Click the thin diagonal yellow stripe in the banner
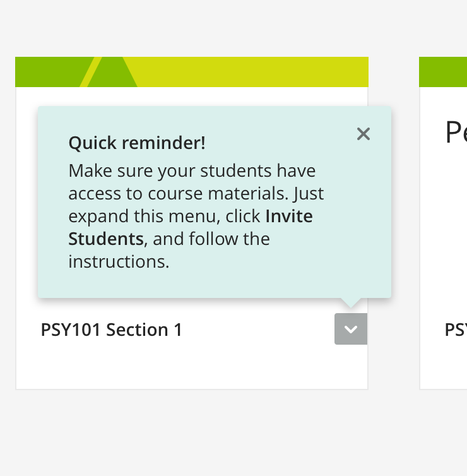 coord(91,72)
